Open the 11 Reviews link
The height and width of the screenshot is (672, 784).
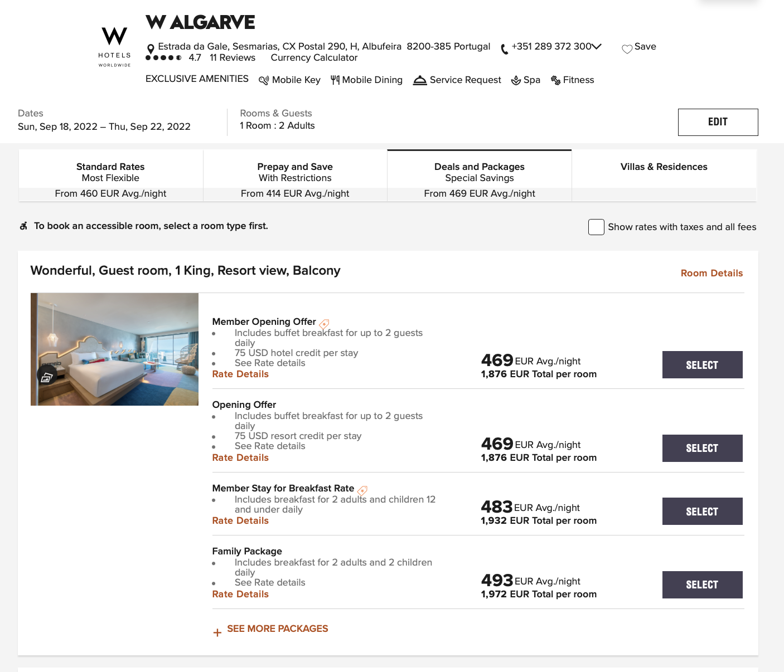click(233, 57)
